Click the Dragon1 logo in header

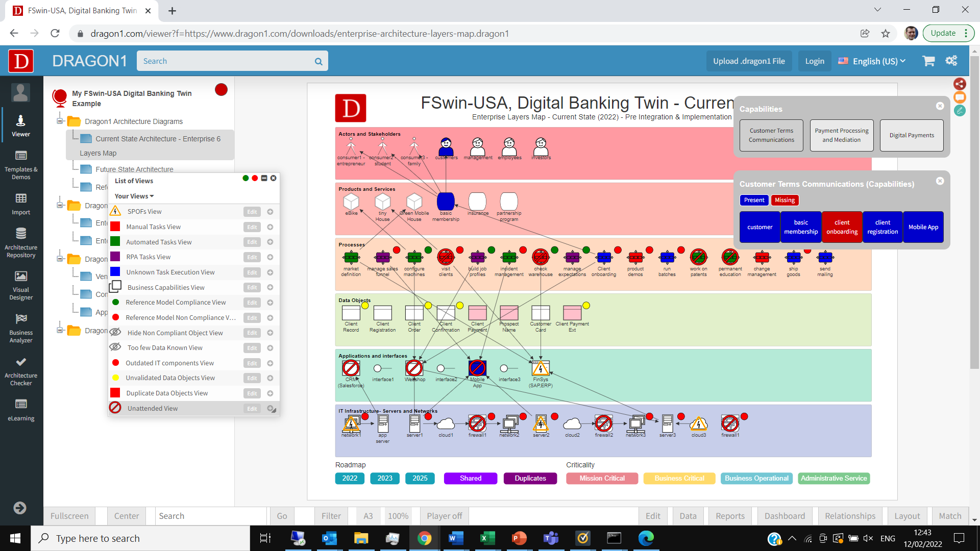(21, 61)
